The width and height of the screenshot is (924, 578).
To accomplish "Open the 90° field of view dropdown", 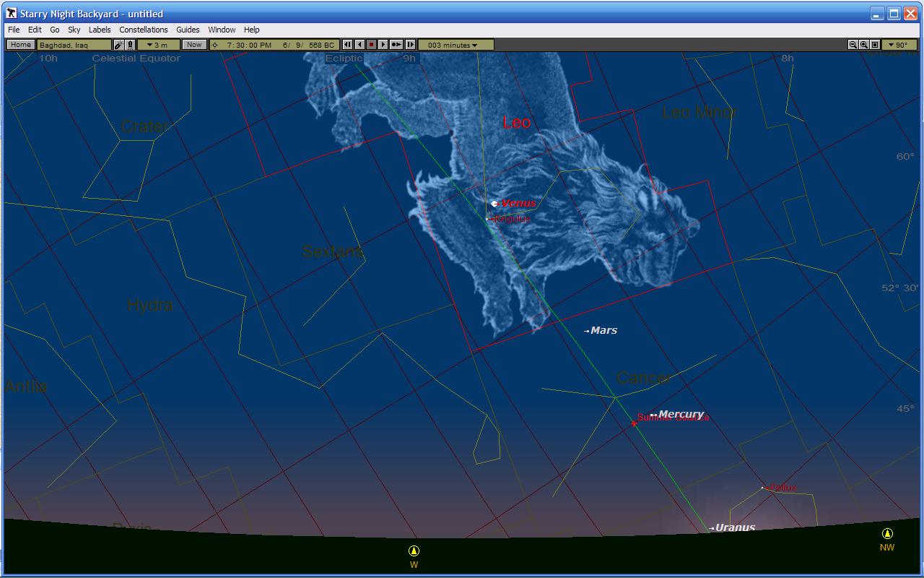I will coord(899,45).
